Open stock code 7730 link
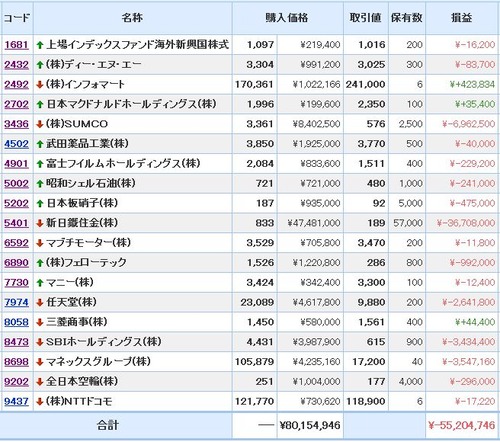This screenshot has width=500, height=442. point(16,283)
